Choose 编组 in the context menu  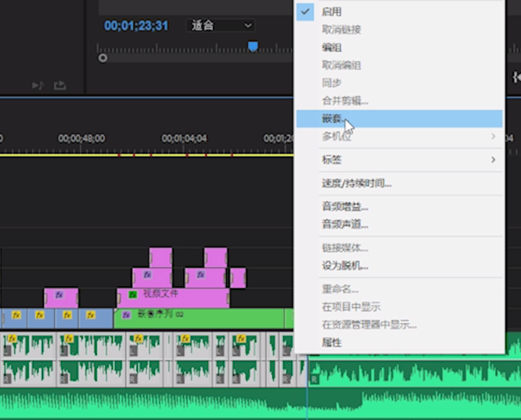click(x=332, y=47)
